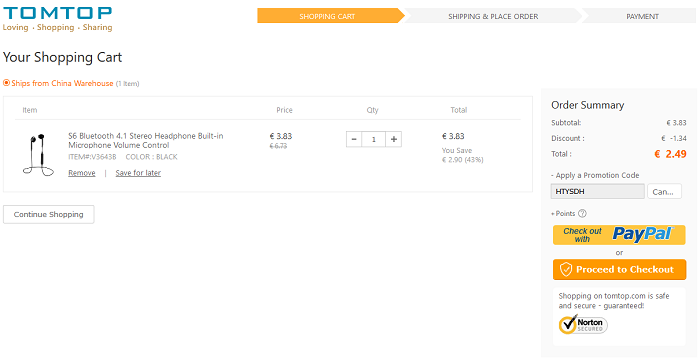Image resolution: width=700 pixels, height=362 pixels.
Task: Remove the headphone from cart
Action: 82,173
